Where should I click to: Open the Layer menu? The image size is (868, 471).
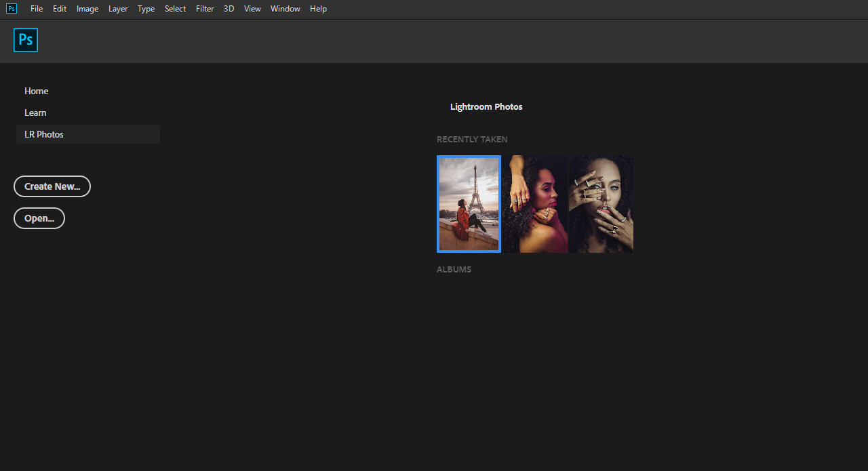(118, 9)
